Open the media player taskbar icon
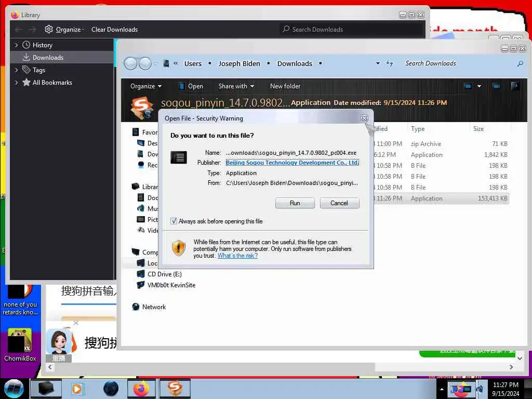 [x=77, y=389]
